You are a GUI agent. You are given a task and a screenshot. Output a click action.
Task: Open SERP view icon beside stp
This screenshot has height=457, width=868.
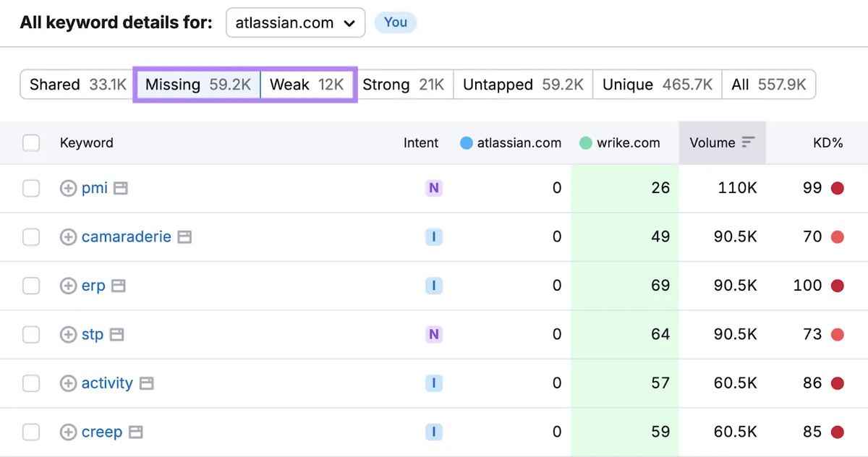116,335
